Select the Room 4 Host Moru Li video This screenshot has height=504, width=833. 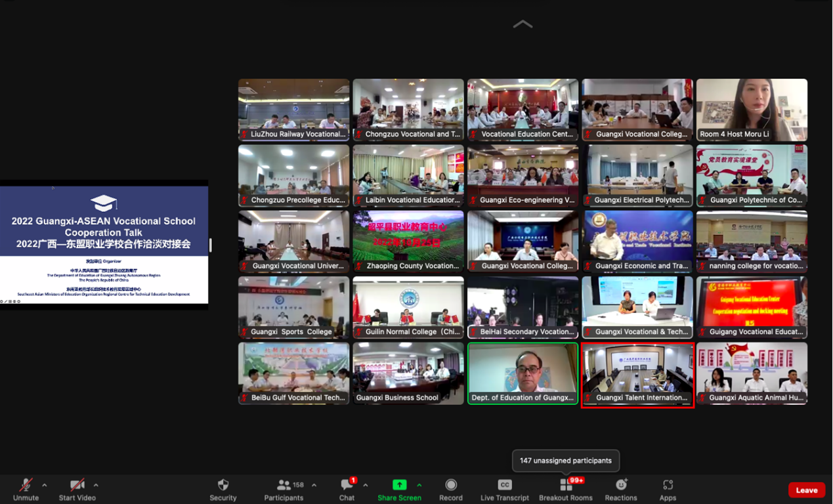[x=752, y=110]
